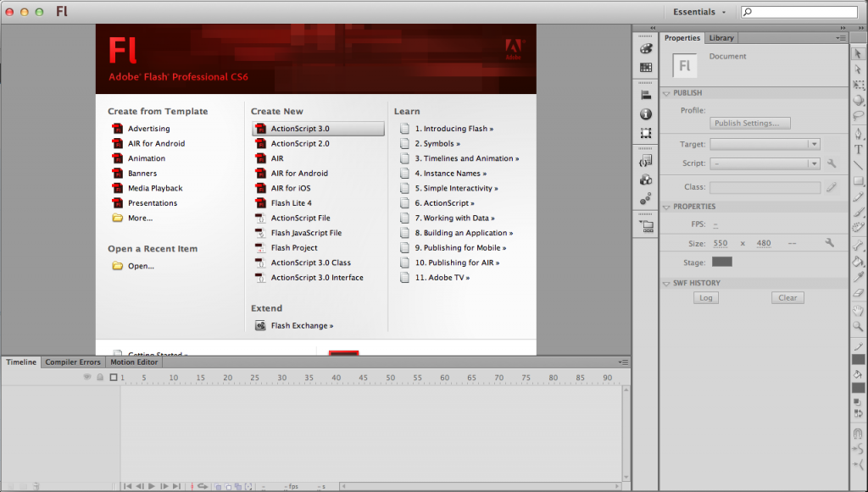Open the Motion Presets panel icon
Screen dimensions: 868x492
[645, 198]
